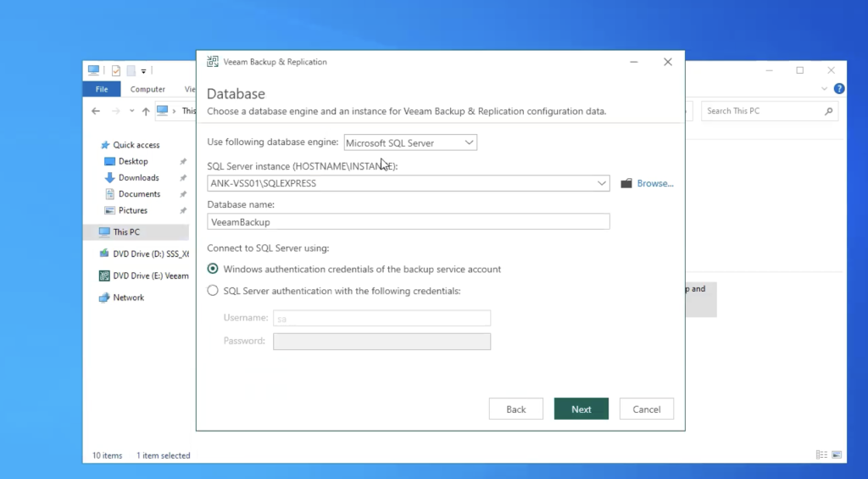The image size is (868, 479).
Task: Go up one folder level in Explorer
Action: point(146,111)
